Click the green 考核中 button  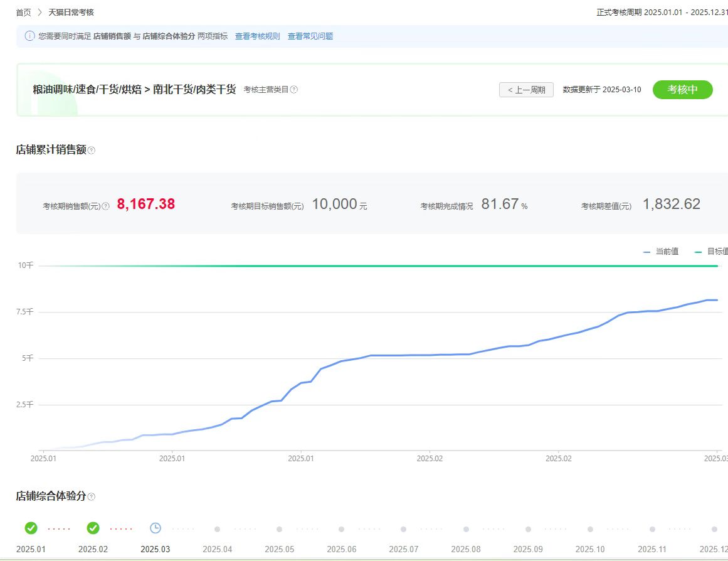tap(682, 90)
